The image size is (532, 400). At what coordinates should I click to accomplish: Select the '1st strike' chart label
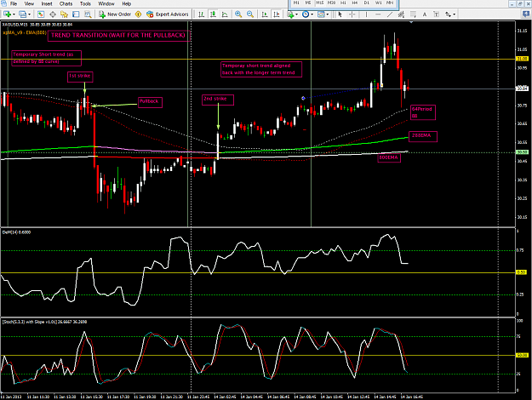tap(80, 77)
